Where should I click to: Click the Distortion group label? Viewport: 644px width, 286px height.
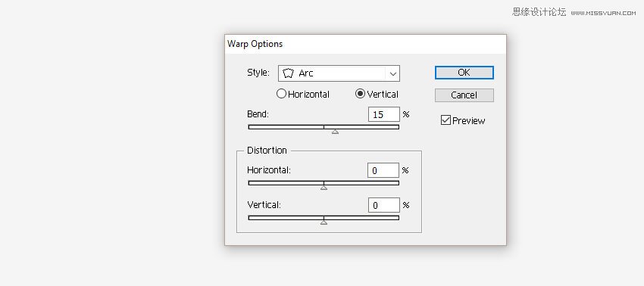(x=267, y=150)
